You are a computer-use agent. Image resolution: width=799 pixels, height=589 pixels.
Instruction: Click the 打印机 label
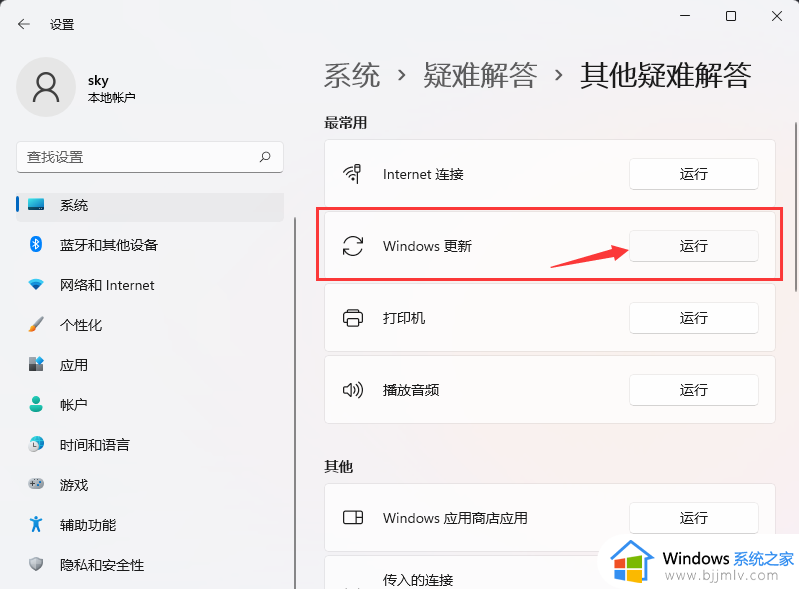click(404, 318)
